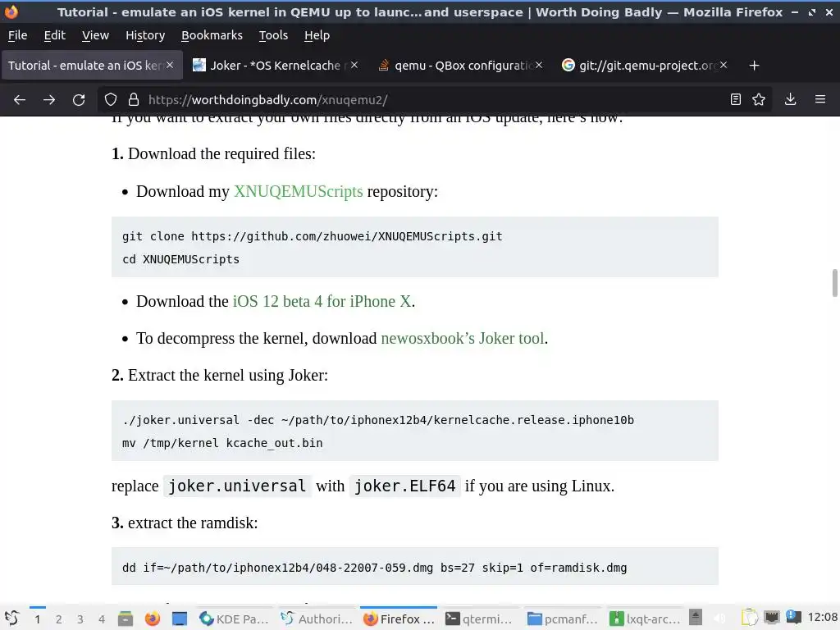Screen dimensions: 840x630
Task: Show site security lock info
Action: click(134, 99)
